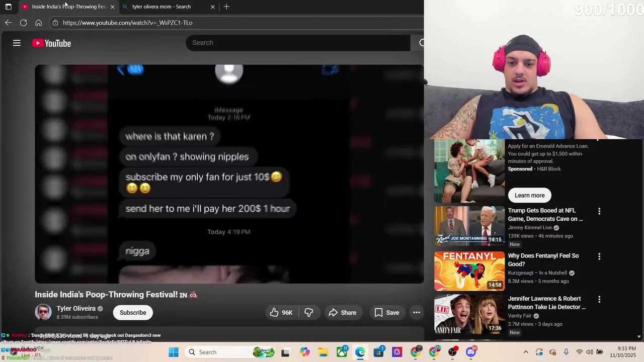Screen dimensions: 644x362
Task: Click the YouTube search box
Action: click(298, 43)
